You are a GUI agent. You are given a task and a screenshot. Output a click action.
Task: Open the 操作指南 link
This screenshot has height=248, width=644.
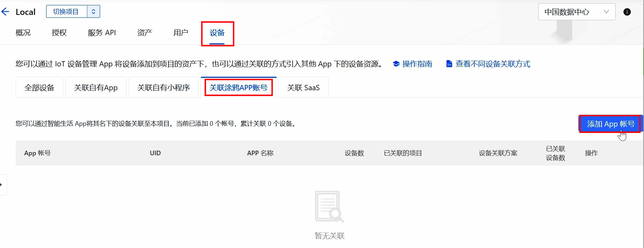pyautogui.click(x=417, y=64)
